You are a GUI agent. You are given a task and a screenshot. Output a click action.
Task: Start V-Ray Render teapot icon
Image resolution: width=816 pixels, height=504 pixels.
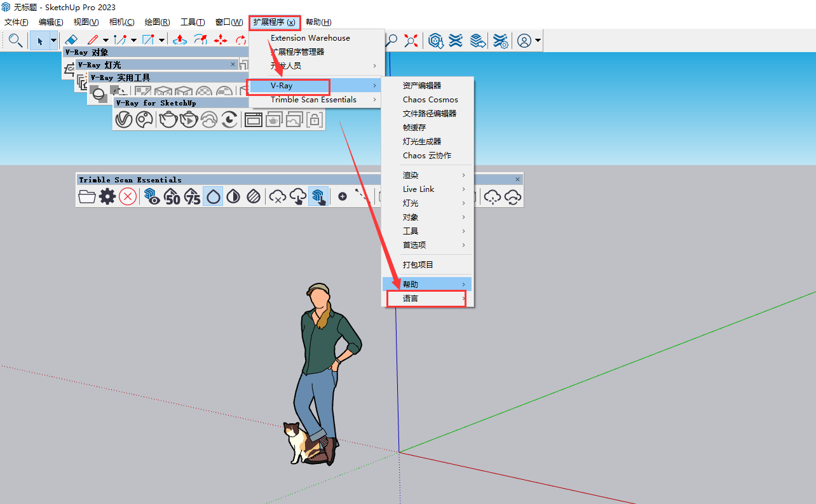point(168,119)
